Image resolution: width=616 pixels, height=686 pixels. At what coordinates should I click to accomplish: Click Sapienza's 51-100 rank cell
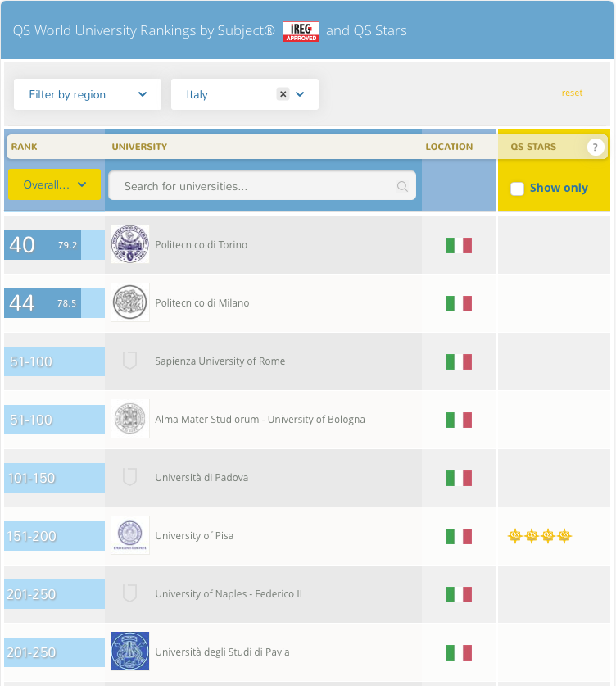tap(54, 361)
